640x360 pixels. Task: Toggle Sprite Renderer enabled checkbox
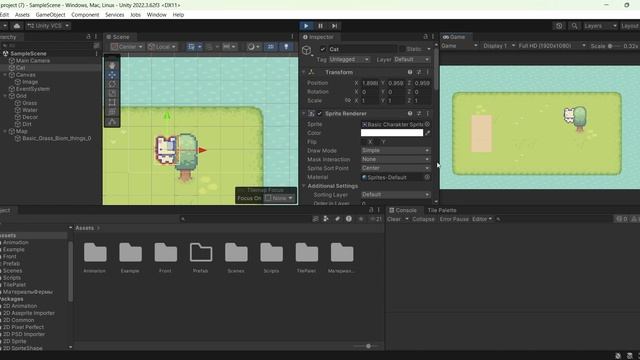[x=320, y=113]
